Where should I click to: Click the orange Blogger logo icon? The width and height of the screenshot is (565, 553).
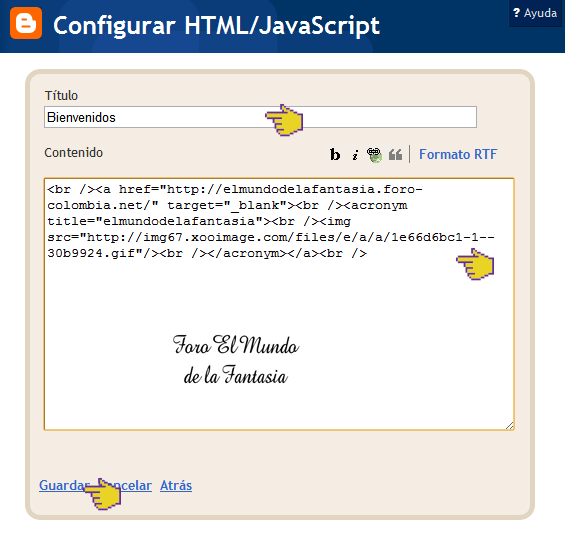26,23
